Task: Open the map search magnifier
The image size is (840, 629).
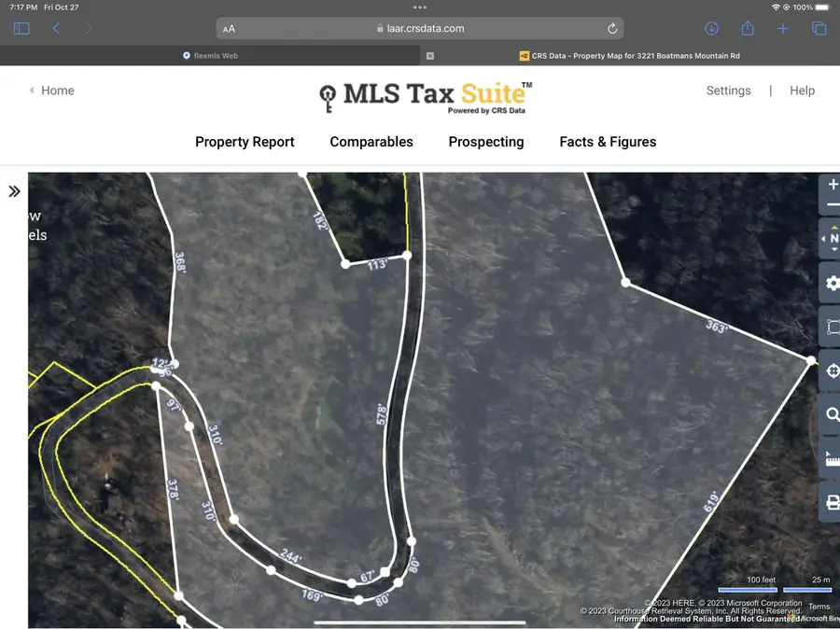Action: (x=830, y=415)
